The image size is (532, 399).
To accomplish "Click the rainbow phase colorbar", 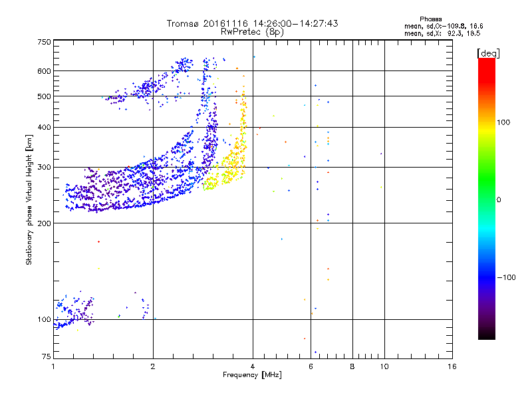I will pos(487,199).
